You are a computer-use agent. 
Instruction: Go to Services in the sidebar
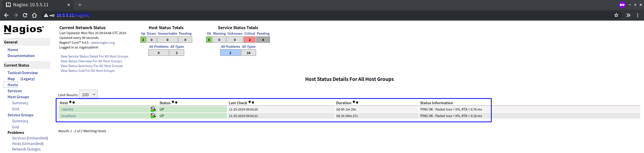tap(15, 91)
